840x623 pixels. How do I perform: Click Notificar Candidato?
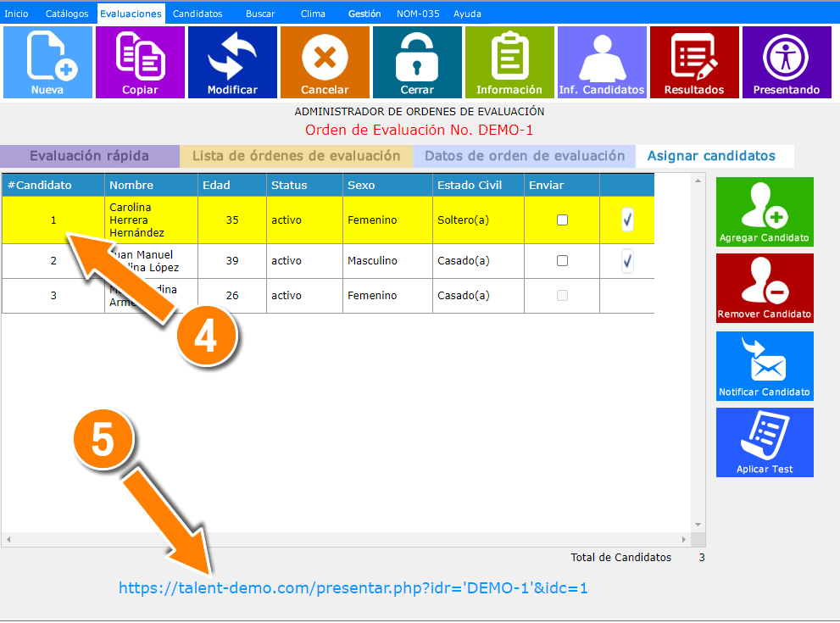(x=765, y=366)
